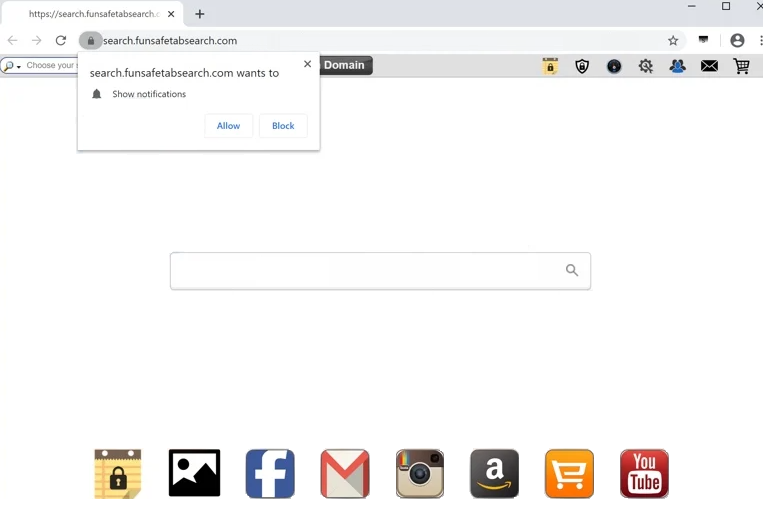The width and height of the screenshot is (767, 506).
Task: Block notifications from the site
Action: point(283,126)
